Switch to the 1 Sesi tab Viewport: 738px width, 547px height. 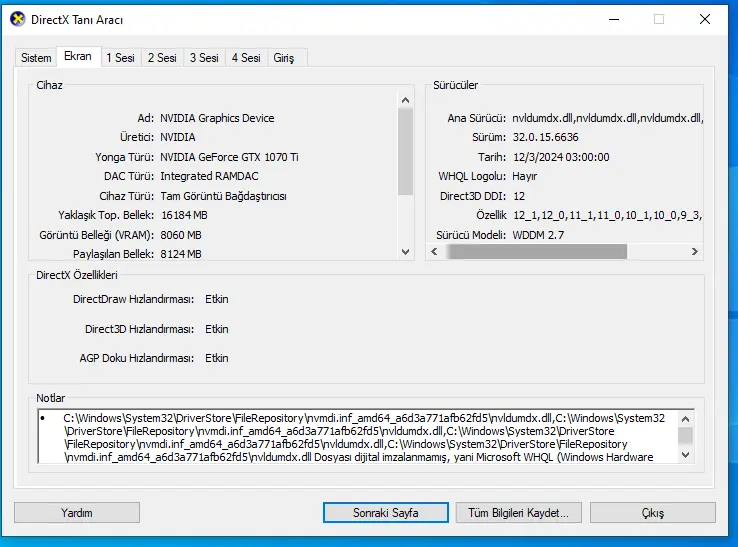(120, 58)
